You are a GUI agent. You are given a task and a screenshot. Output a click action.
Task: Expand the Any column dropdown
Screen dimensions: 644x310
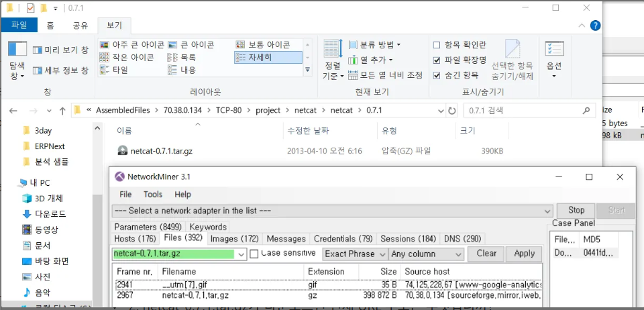426,254
